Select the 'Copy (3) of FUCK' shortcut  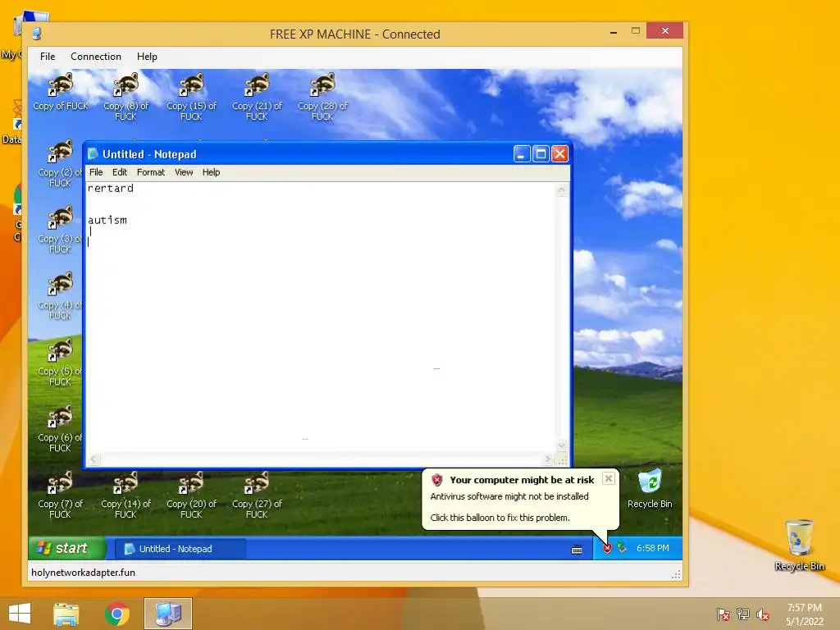click(60, 230)
